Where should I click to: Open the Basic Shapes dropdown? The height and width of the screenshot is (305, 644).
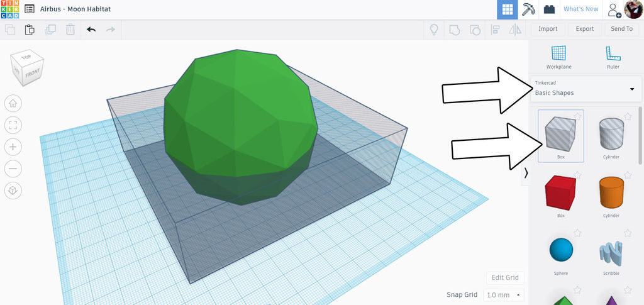pos(586,89)
